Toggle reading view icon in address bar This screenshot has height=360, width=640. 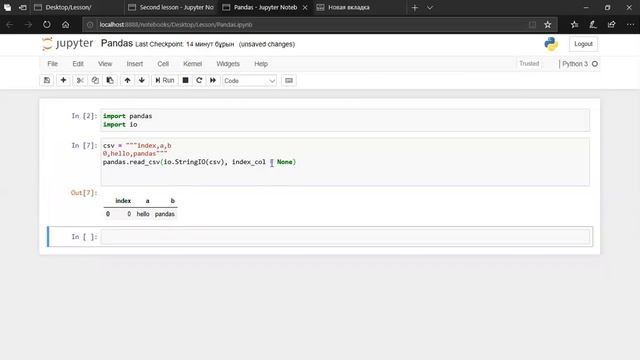click(532, 25)
